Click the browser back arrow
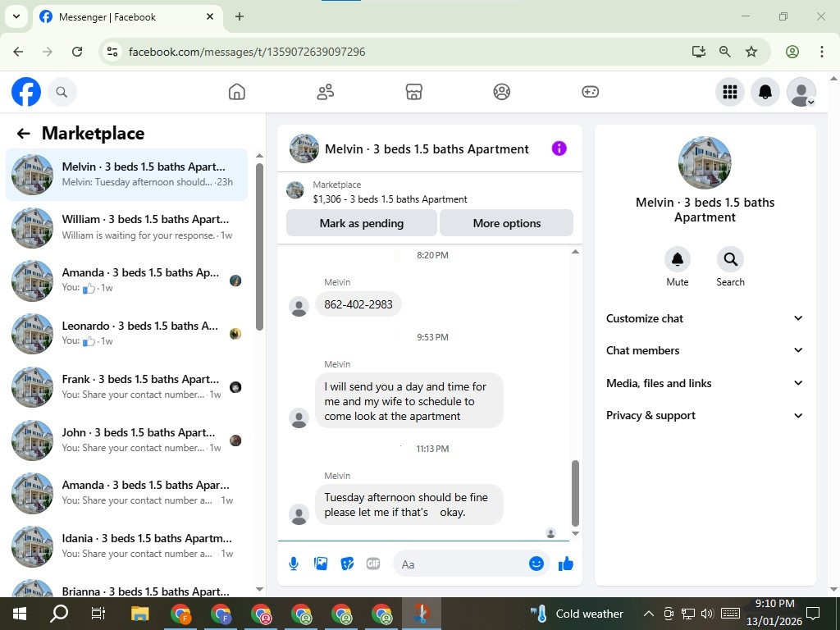 [x=18, y=52]
